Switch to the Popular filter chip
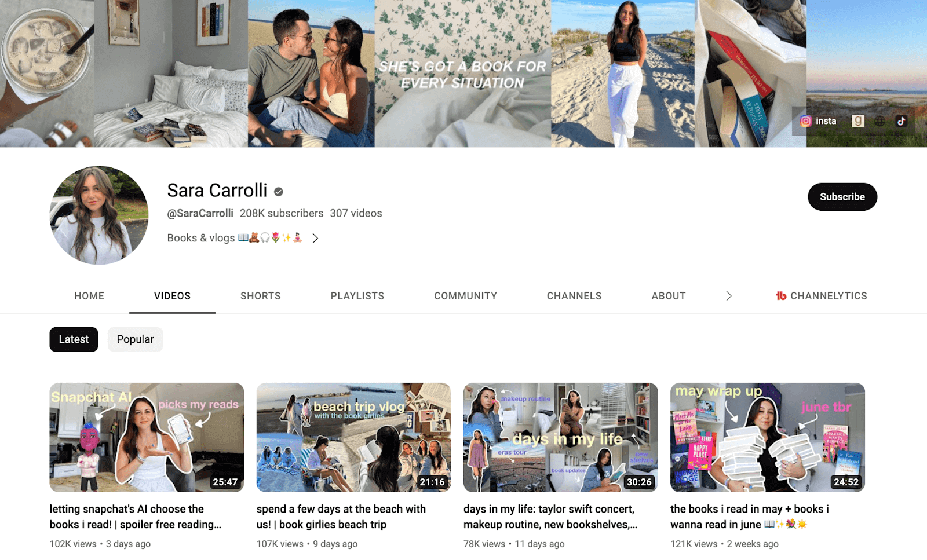 click(135, 339)
